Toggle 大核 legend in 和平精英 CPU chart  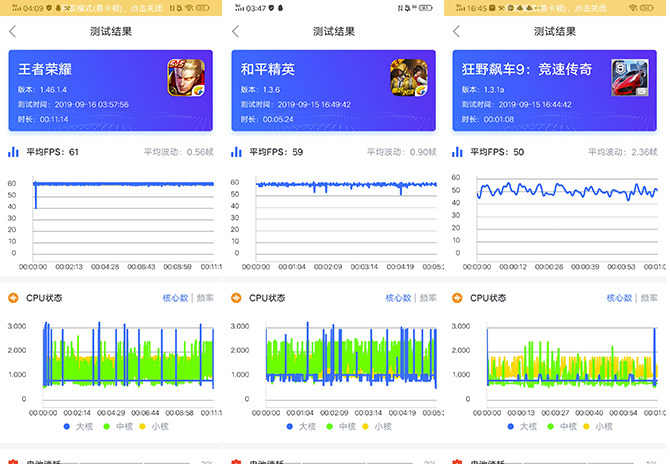pos(301,426)
